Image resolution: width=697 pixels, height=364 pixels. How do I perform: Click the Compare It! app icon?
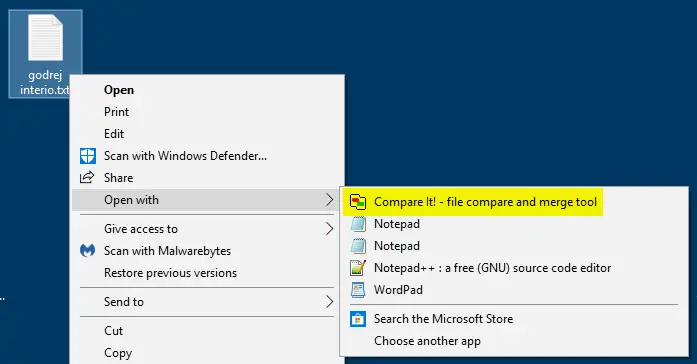tap(358, 202)
